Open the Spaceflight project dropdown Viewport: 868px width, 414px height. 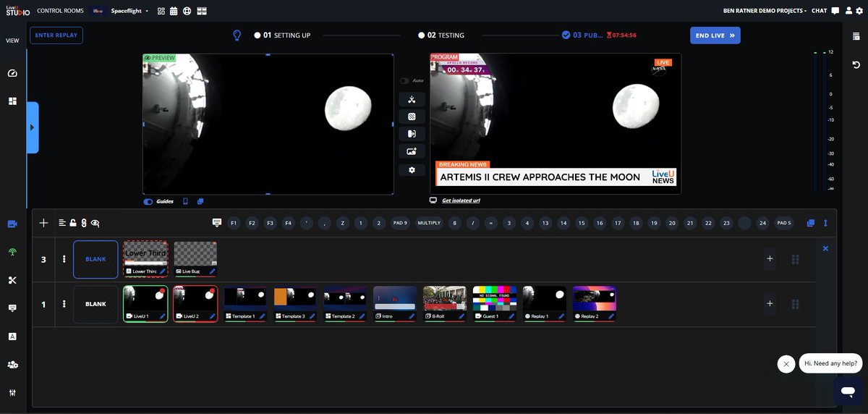click(130, 11)
